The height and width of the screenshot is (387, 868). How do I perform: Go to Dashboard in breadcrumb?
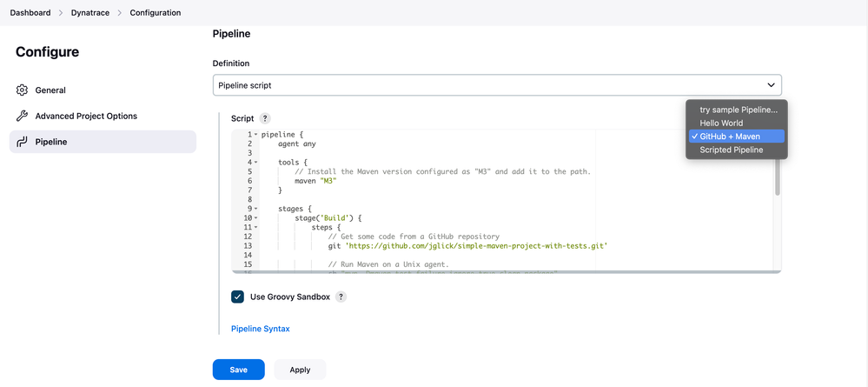(30, 13)
